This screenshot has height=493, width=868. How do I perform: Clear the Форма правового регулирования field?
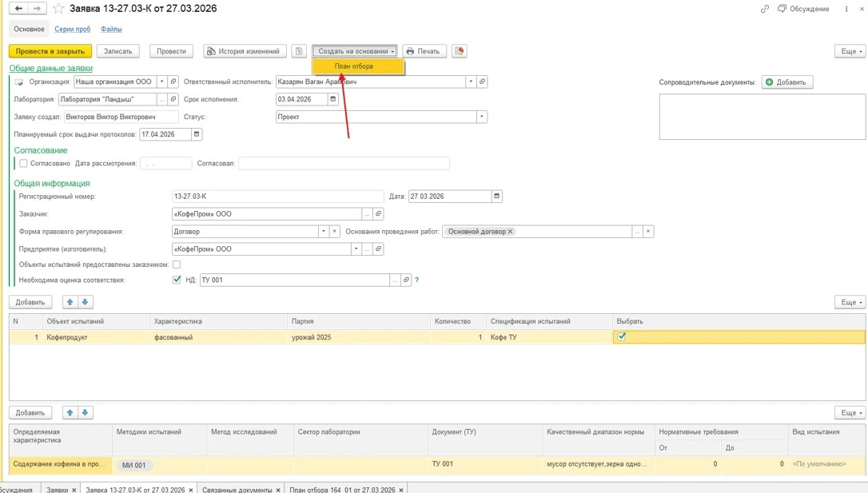tap(334, 231)
